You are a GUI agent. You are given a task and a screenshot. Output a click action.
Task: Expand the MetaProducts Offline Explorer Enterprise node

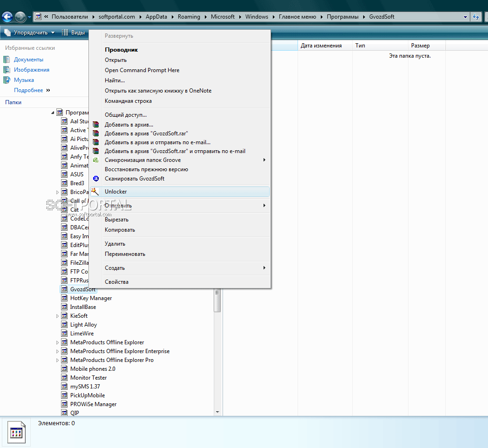click(x=57, y=351)
